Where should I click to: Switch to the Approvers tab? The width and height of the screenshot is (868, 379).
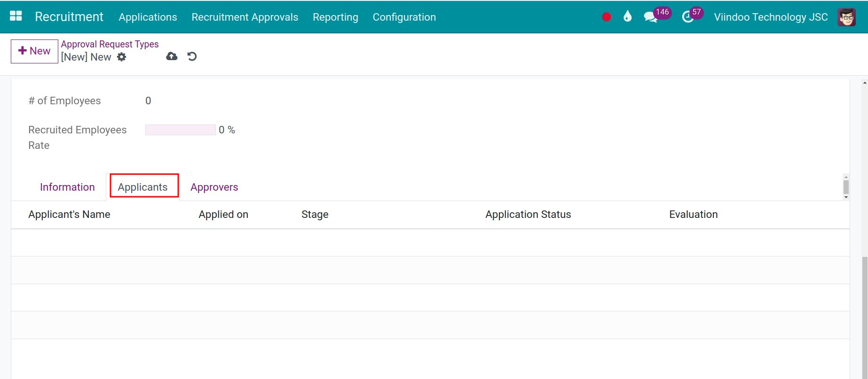point(214,187)
